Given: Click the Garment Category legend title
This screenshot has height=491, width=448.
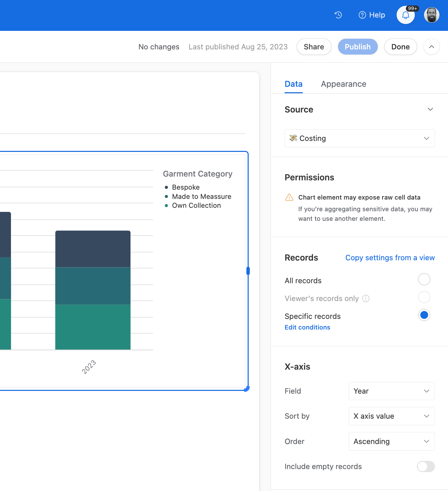Looking at the screenshot, I should 198,174.
